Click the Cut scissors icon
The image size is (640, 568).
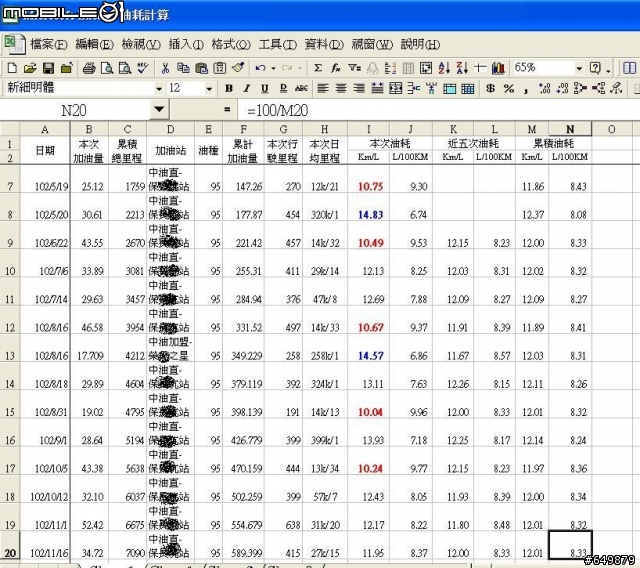click(165, 68)
